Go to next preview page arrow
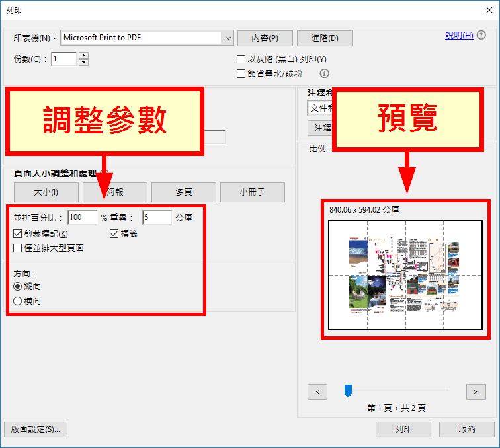Image resolution: width=500 pixels, height=448 pixels. coord(476,392)
